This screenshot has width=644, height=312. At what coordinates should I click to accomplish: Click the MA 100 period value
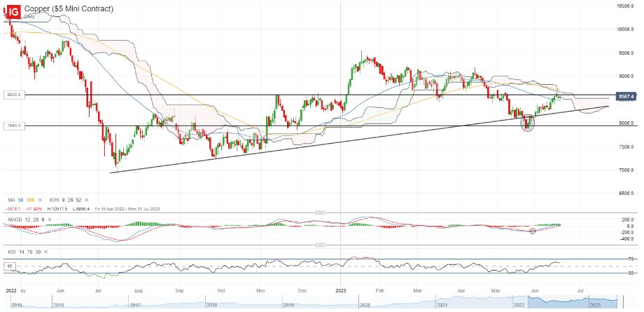click(x=30, y=200)
